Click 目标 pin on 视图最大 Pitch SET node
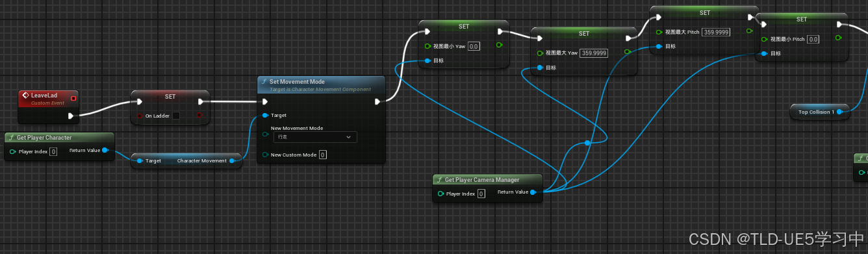The width and height of the screenshot is (868, 254). 659,46
